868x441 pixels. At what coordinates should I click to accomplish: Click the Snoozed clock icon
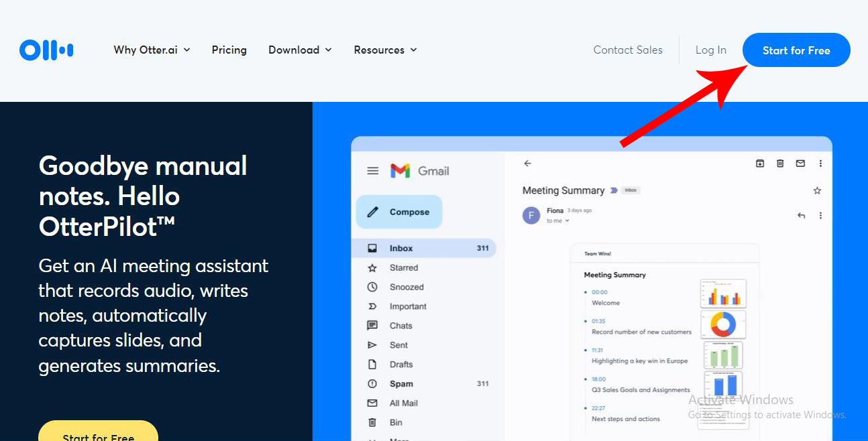point(372,287)
